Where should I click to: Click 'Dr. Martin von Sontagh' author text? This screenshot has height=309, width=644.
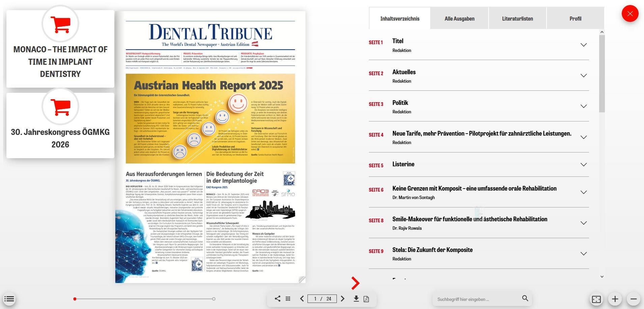point(413,198)
